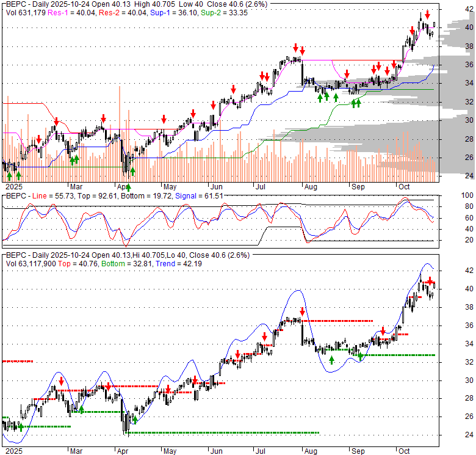Click the Aug axis label under the top chart
Viewport: 476px width, 455px height.
311,187
